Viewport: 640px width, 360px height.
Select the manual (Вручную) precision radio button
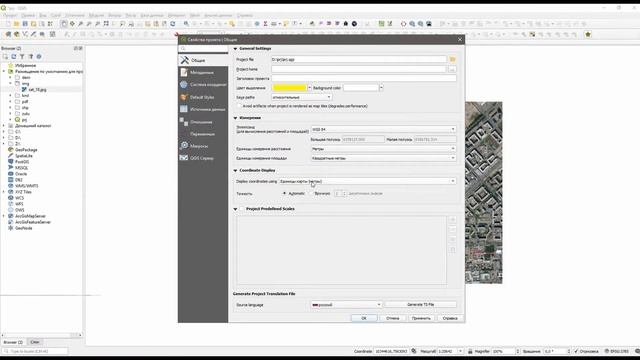(311, 193)
